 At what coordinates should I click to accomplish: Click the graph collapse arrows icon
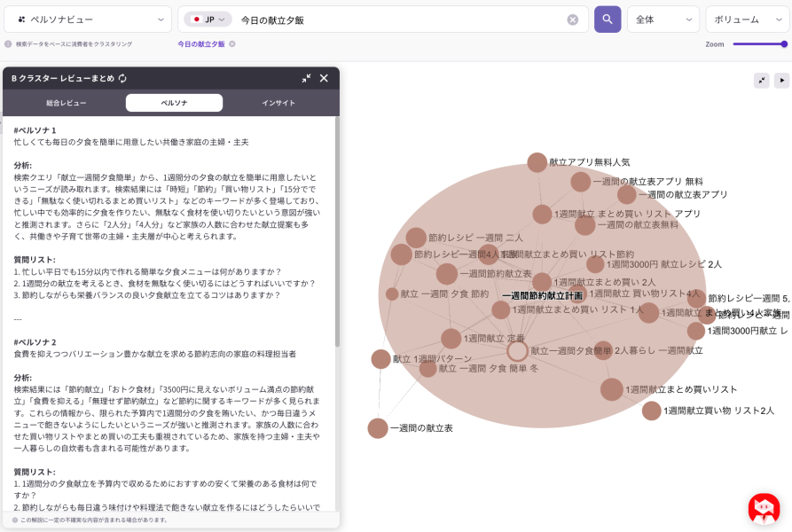pyautogui.click(x=762, y=80)
